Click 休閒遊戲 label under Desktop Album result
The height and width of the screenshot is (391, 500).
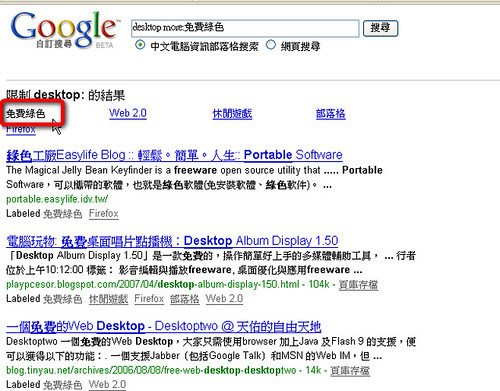[108, 299]
